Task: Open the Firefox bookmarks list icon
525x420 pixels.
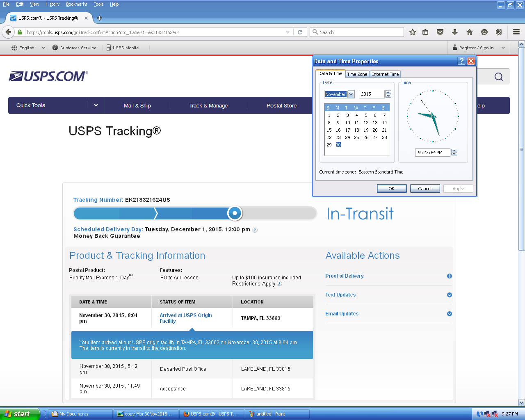Action: [425, 32]
